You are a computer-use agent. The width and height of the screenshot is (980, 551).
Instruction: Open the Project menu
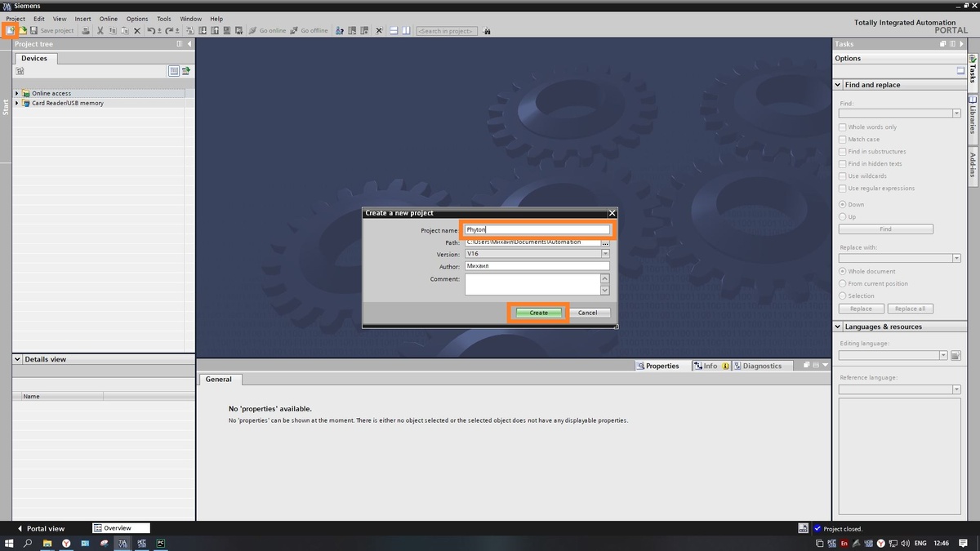[x=16, y=19]
